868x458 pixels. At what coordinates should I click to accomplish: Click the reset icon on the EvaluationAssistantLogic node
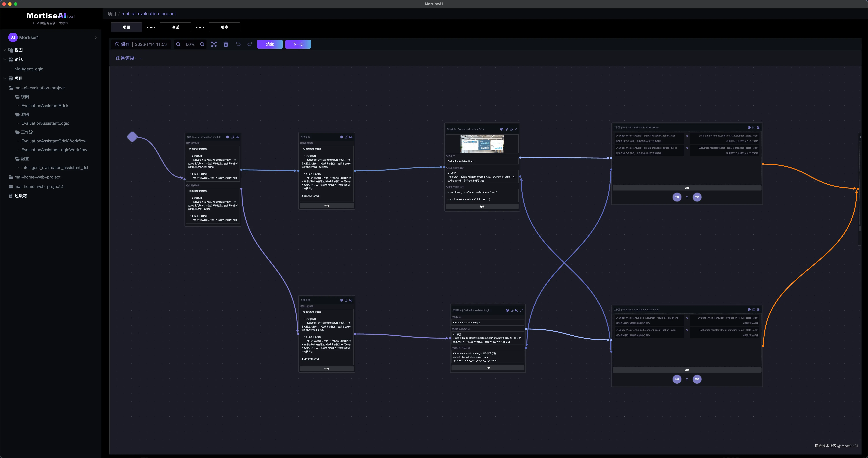[507, 310]
